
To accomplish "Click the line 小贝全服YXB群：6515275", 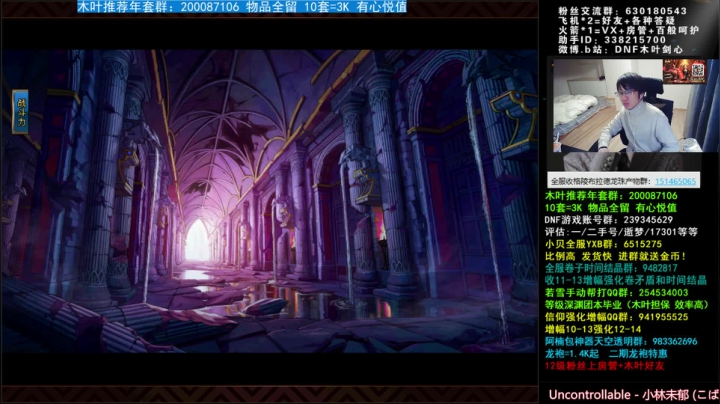I will [603, 244].
